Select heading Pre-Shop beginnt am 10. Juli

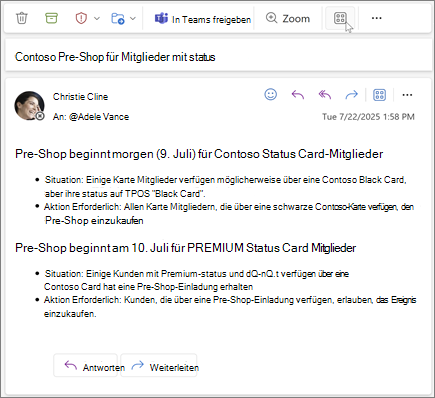pos(186,248)
